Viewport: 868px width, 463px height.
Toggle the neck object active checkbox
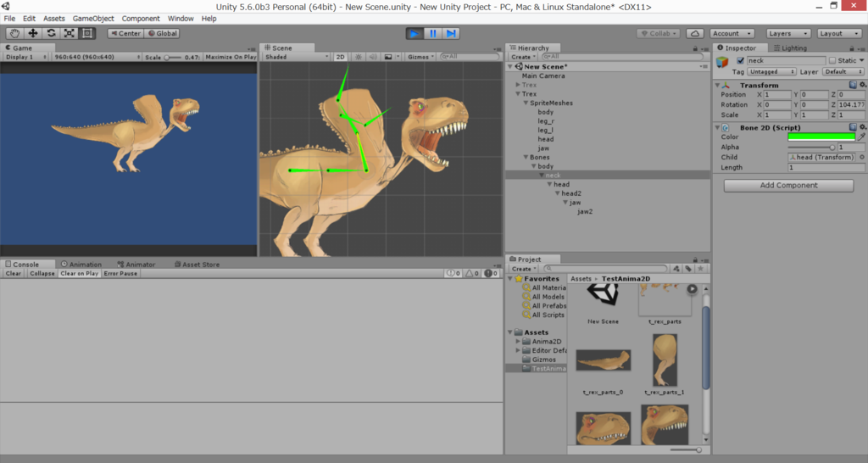pyautogui.click(x=740, y=61)
